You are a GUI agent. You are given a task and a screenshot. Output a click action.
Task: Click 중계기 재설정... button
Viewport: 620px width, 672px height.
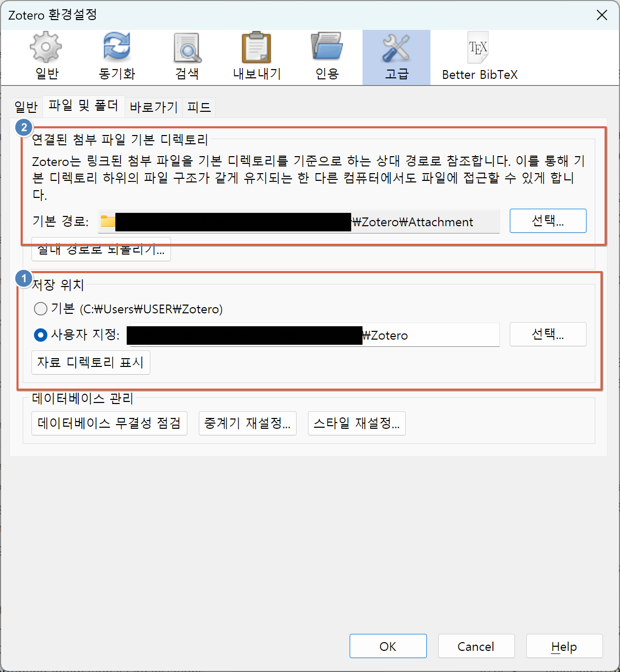point(248,423)
